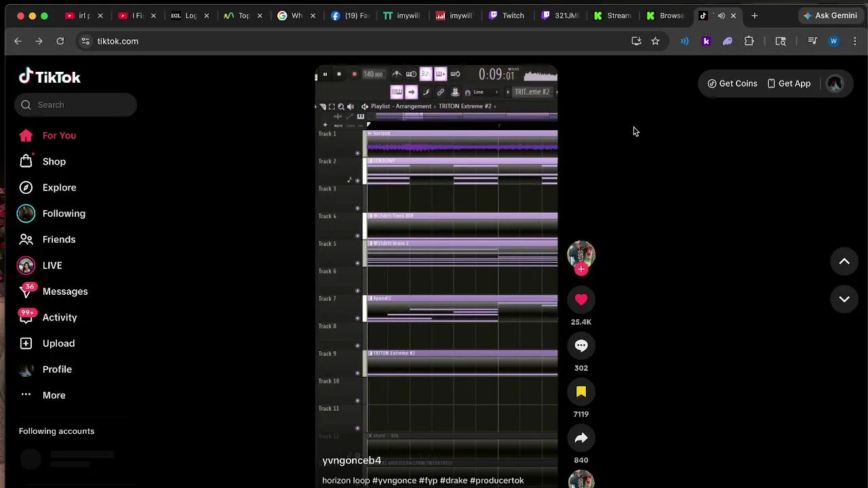Reload the TikTok page
868x488 pixels.
click(60, 41)
